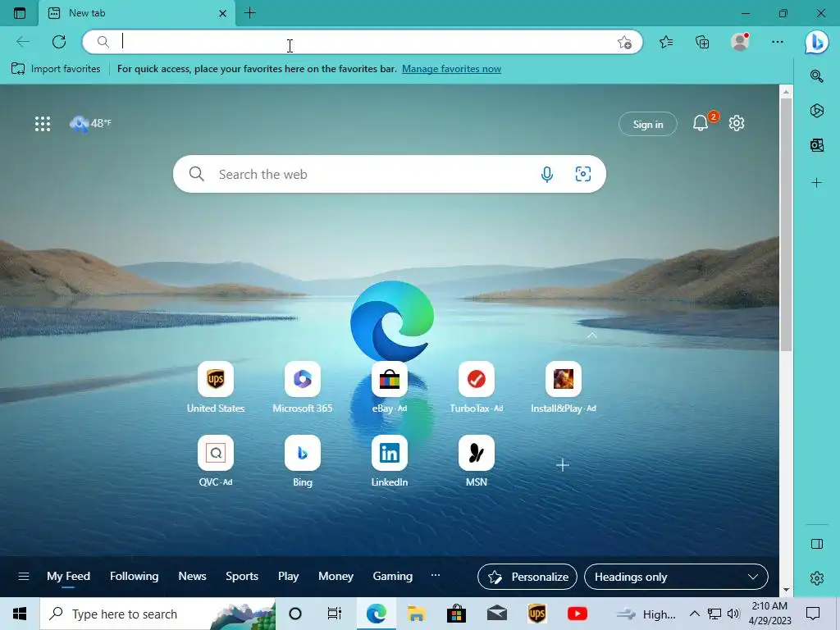Switch to the Gaming tab
The height and width of the screenshot is (630, 840).
tap(393, 577)
